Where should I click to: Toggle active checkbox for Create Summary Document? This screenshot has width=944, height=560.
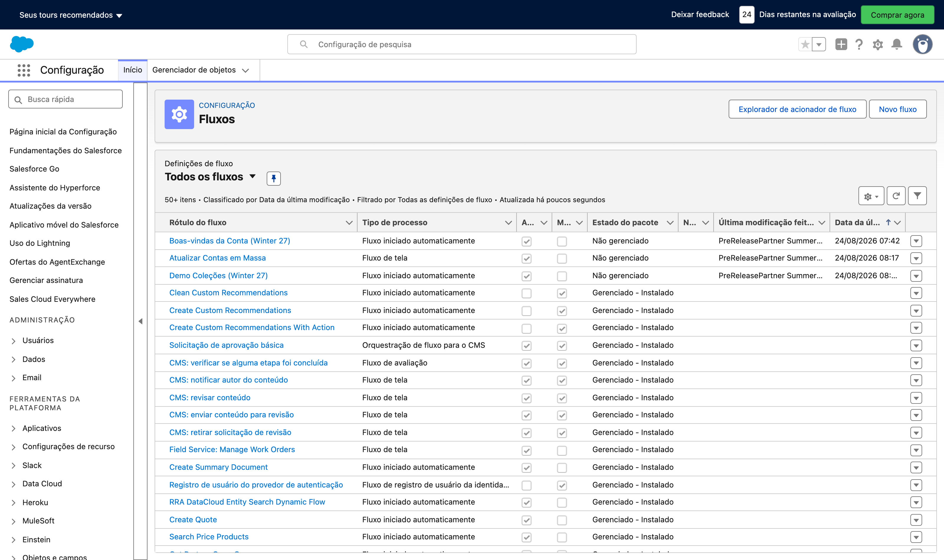click(x=526, y=468)
